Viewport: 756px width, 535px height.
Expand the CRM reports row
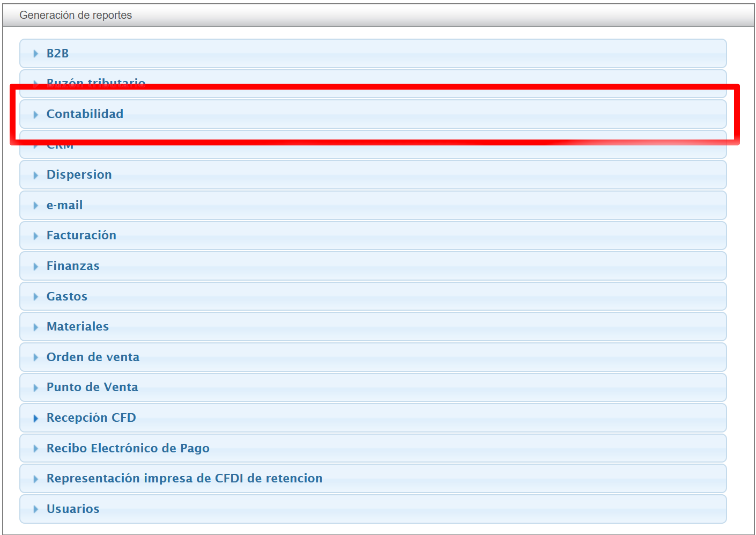click(60, 148)
